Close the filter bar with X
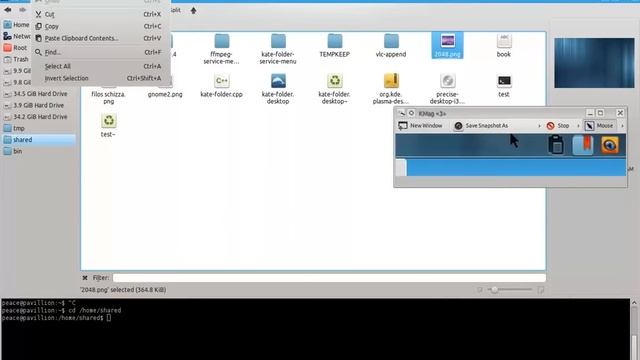 point(84,278)
